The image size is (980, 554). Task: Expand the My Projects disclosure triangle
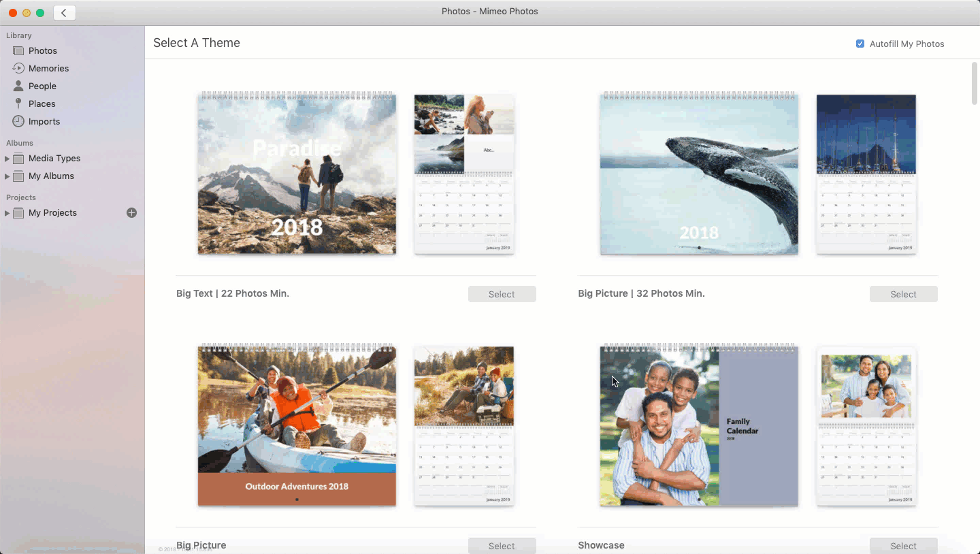point(7,213)
